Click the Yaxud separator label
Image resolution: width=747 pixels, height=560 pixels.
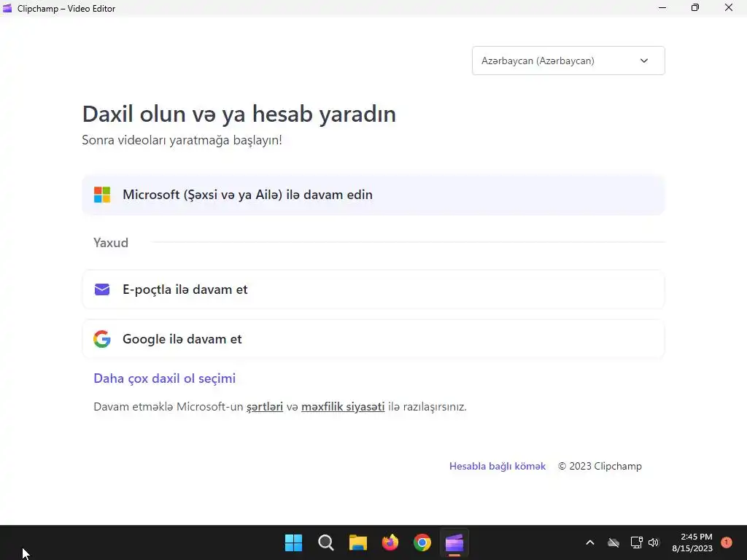click(111, 243)
